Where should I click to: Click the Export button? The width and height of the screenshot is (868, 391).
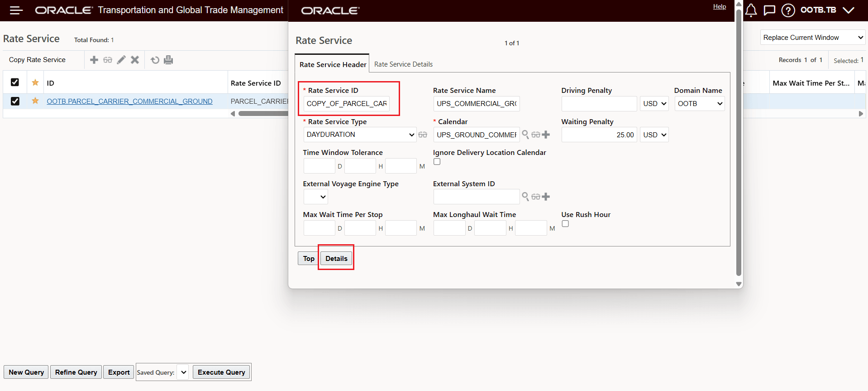(119, 372)
